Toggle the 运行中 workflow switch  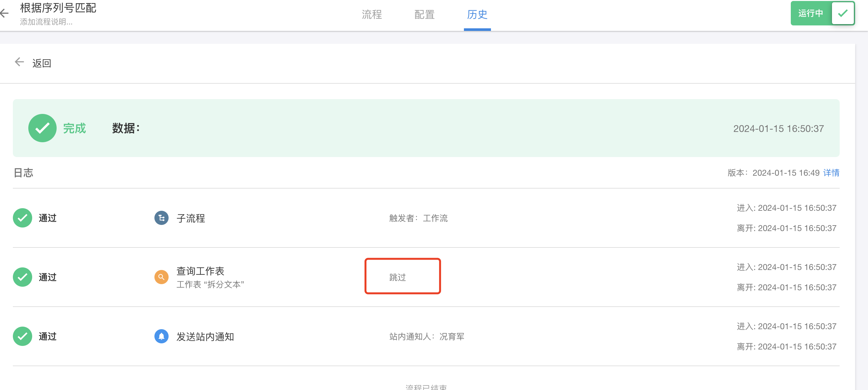[822, 14]
